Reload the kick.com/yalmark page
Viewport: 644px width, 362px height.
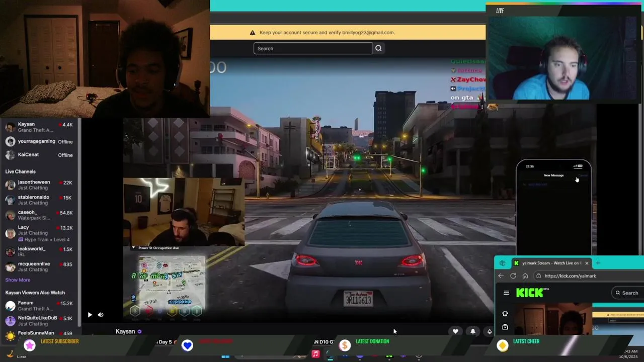(513, 276)
